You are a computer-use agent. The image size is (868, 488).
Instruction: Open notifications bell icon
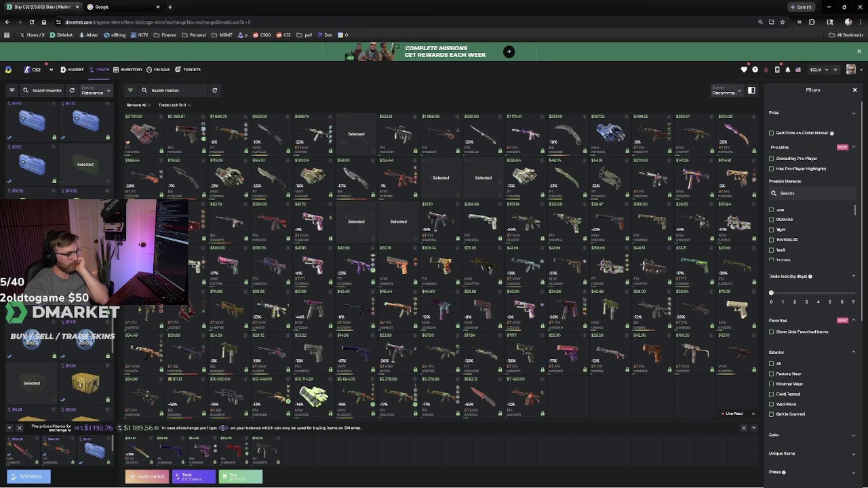787,69
